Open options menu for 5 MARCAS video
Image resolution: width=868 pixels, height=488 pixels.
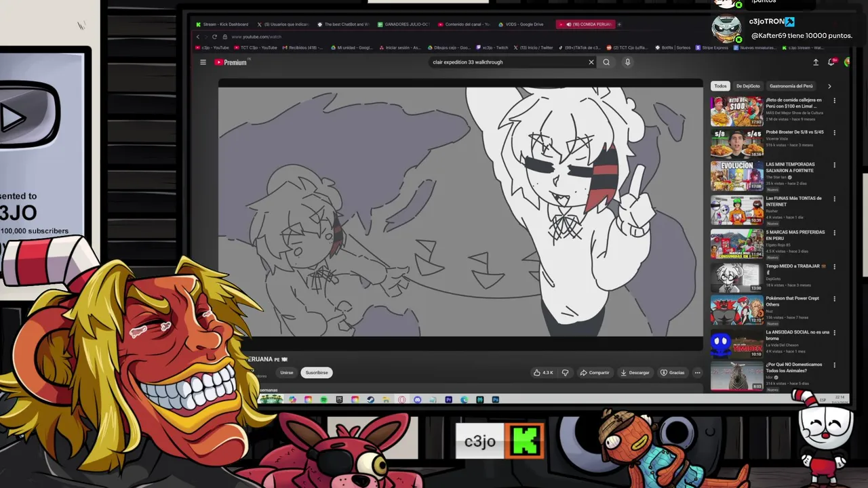[834, 232]
